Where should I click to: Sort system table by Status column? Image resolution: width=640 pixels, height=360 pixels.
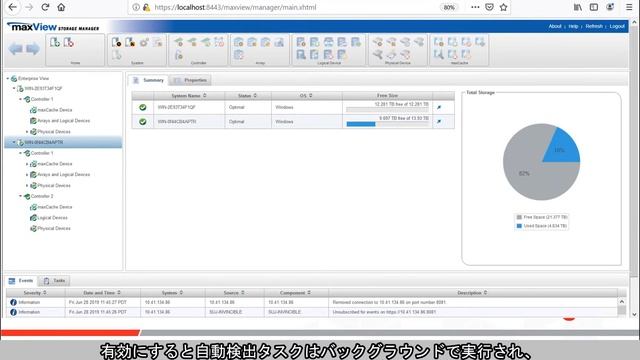248,96
